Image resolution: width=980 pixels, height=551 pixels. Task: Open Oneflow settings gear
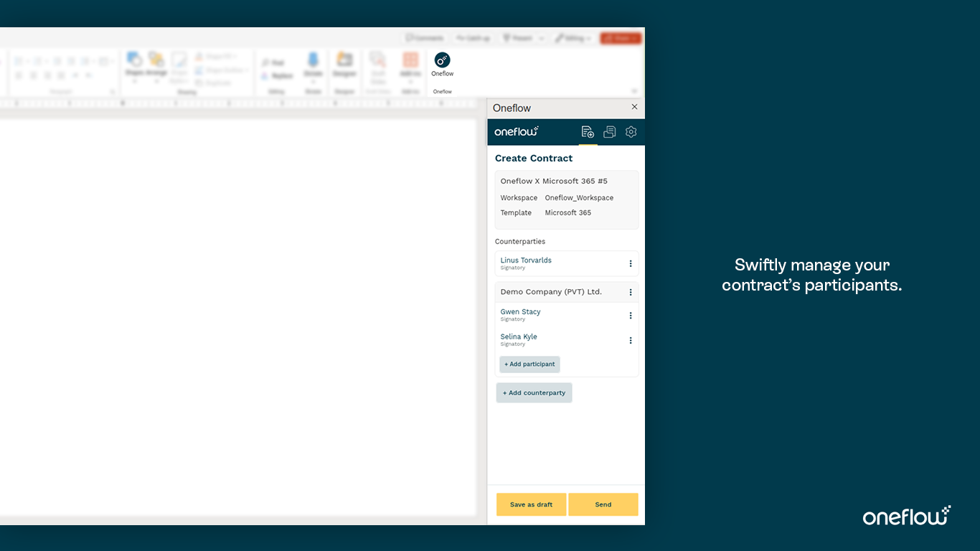pyautogui.click(x=631, y=132)
